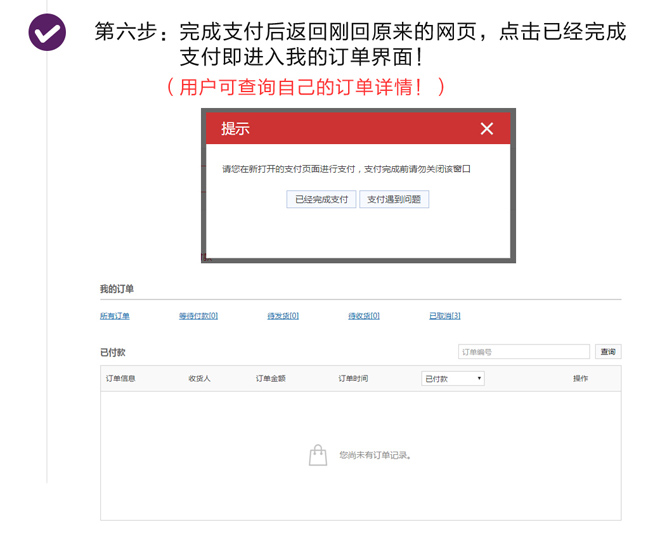Click the 订单信息 column header
This screenshot has height=544, width=650.
click(x=120, y=379)
